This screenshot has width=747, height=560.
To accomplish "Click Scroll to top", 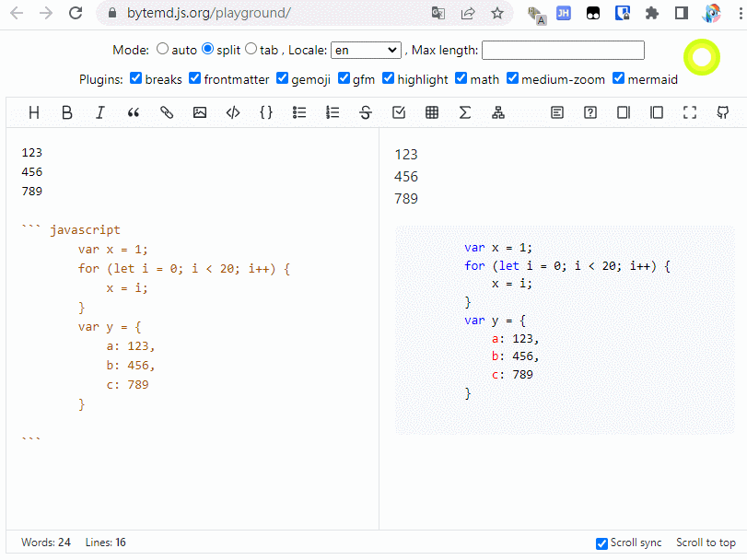I will tap(706, 542).
